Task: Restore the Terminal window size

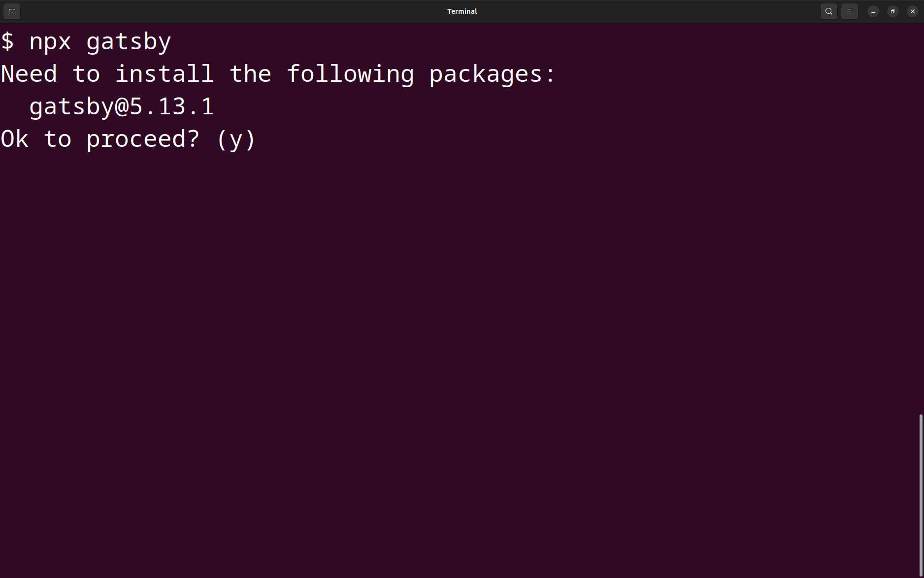Action: coord(892,11)
